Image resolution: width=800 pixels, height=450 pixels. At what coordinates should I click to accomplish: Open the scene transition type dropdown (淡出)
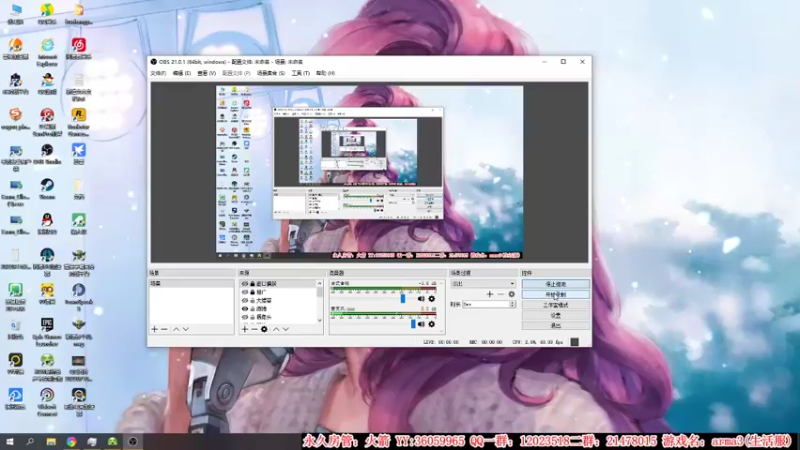483,284
